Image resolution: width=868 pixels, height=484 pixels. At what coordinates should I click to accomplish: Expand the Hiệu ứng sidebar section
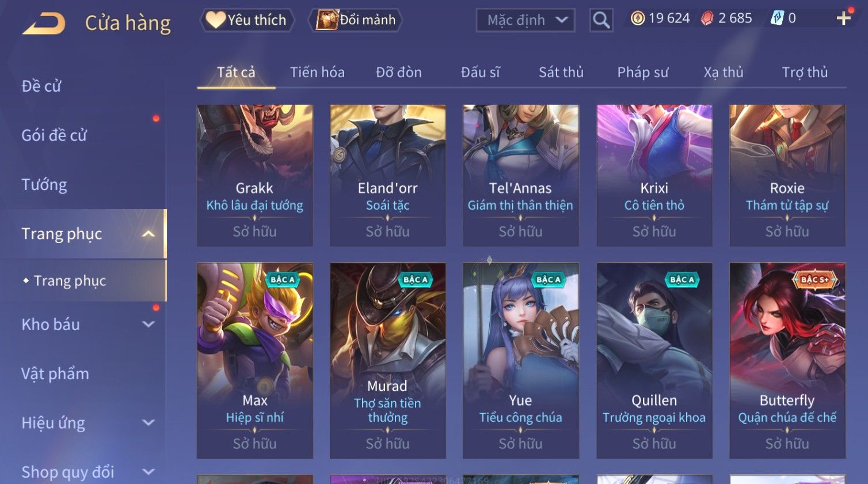point(148,423)
